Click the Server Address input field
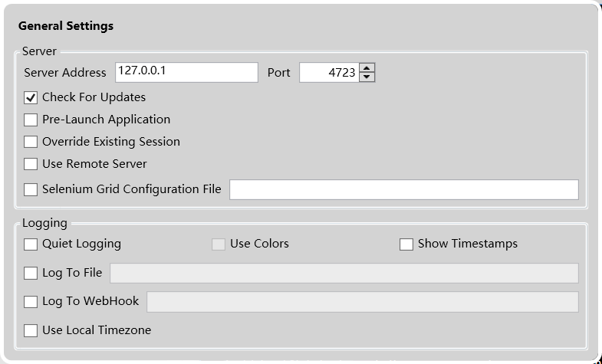602x364 pixels. [186, 73]
